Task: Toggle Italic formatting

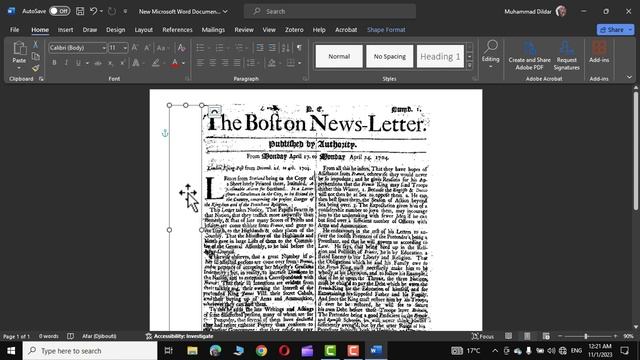Action: (x=66, y=63)
